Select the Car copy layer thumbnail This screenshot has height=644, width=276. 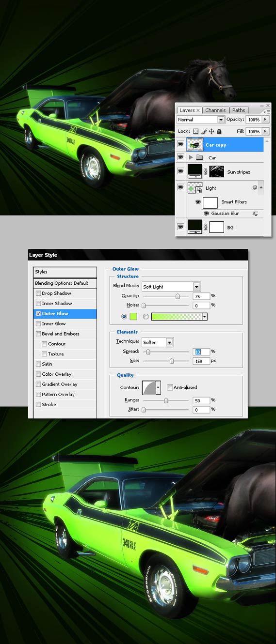[x=195, y=144]
